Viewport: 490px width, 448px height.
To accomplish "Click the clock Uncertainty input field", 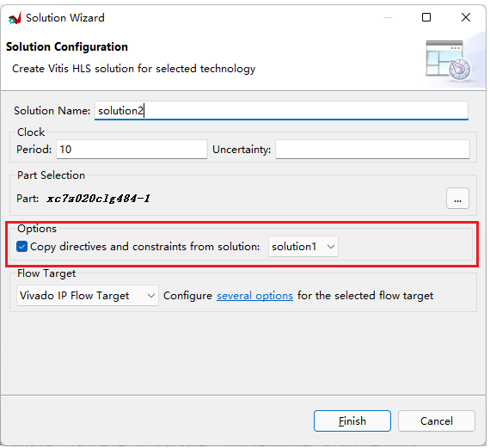I will pyautogui.click(x=372, y=149).
